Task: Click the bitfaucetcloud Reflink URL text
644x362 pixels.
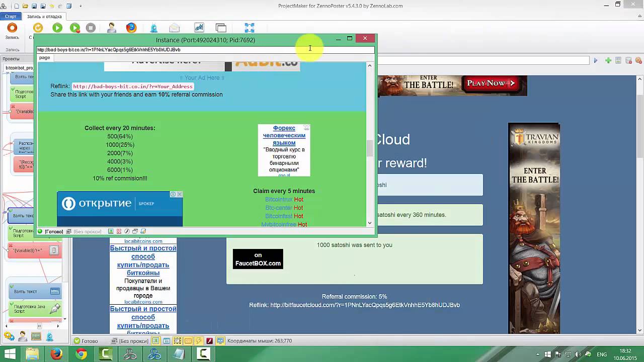Action: click(365, 305)
